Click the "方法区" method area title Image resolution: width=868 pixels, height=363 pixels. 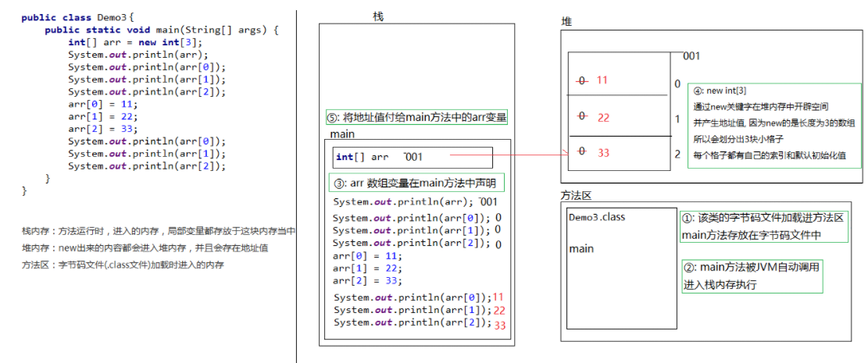(x=577, y=195)
